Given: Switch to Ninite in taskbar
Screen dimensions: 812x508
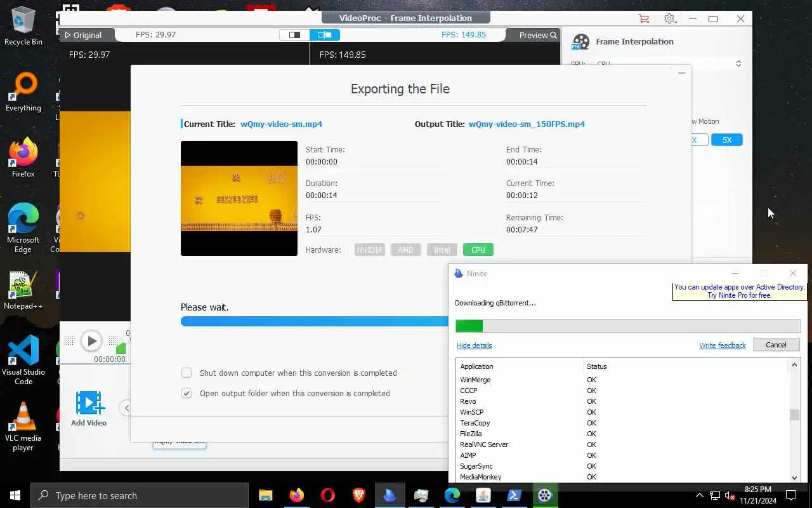Looking at the screenshot, I should 390,495.
